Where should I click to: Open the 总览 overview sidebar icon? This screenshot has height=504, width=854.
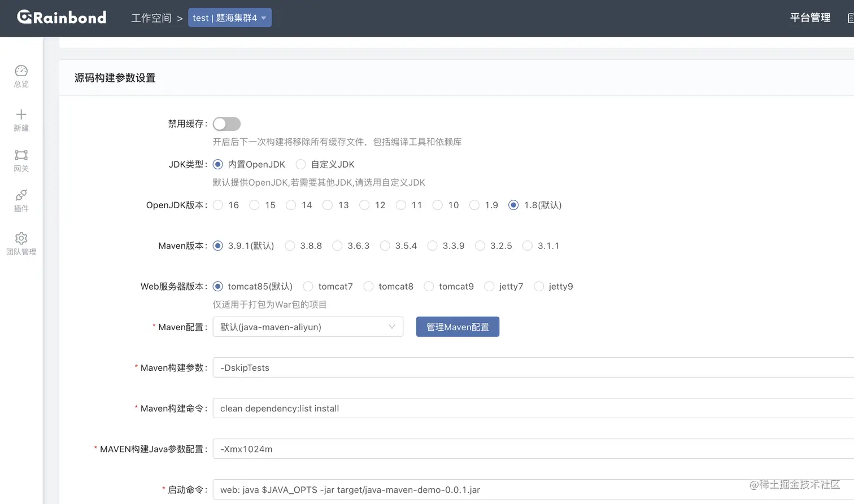pyautogui.click(x=21, y=71)
